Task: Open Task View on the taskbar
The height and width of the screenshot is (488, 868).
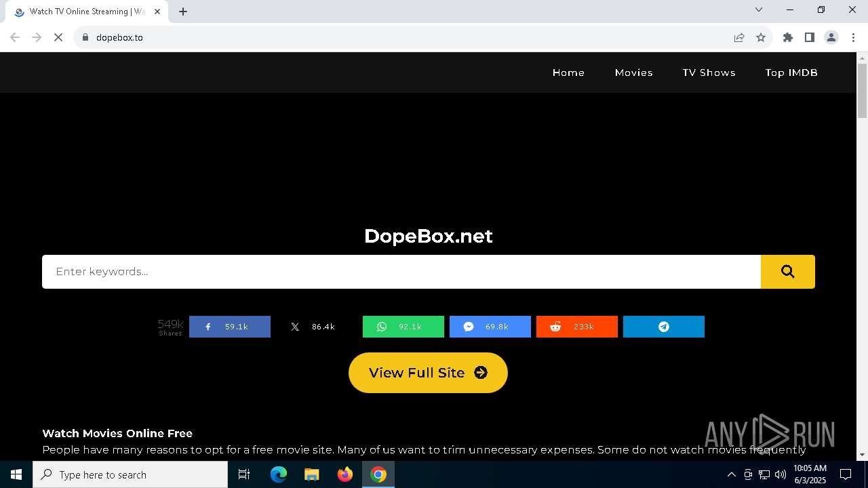Action: pos(244,474)
